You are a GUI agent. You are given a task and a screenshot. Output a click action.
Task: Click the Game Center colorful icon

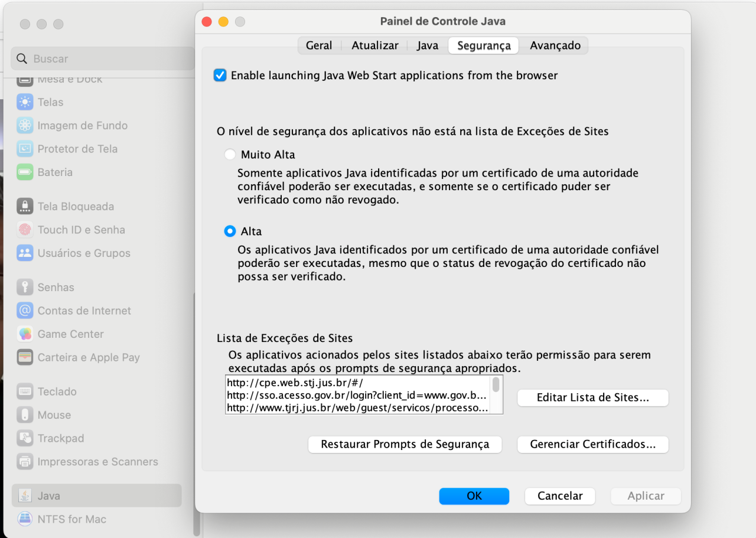[x=25, y=334]
